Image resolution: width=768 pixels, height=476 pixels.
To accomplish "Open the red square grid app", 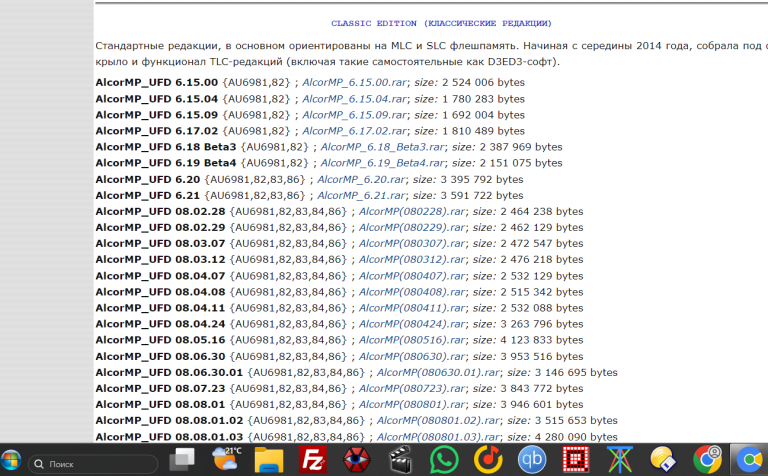I will pos(576,460).
